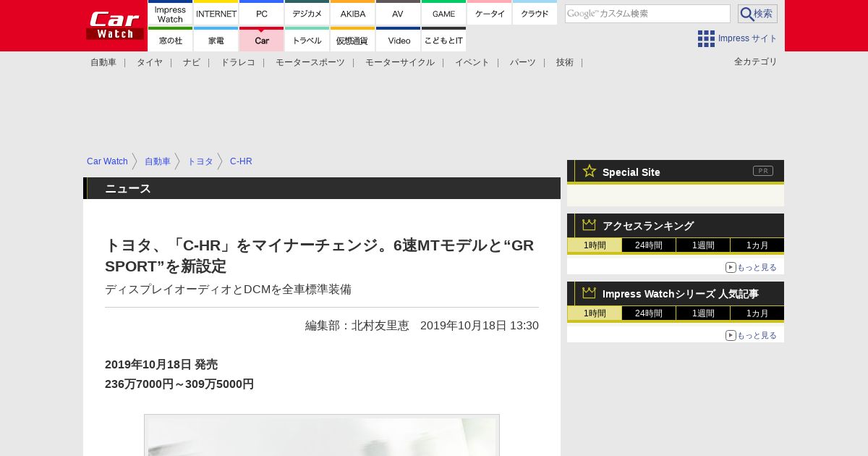Select the ケータイ Watch tab
Screen dimensions: 868x456
point(489,13)
